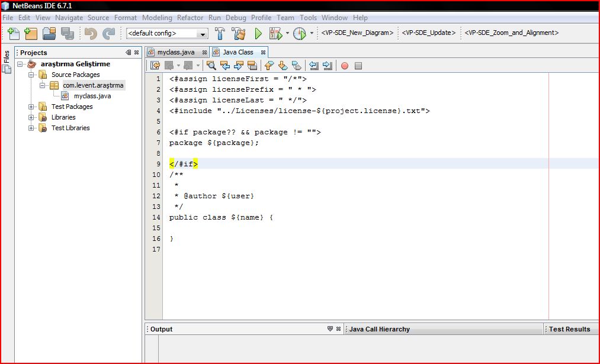This screenshot has height=364, width=600.
Task: Click the Next Bookmark icon
Action: (x=283, y=65)
